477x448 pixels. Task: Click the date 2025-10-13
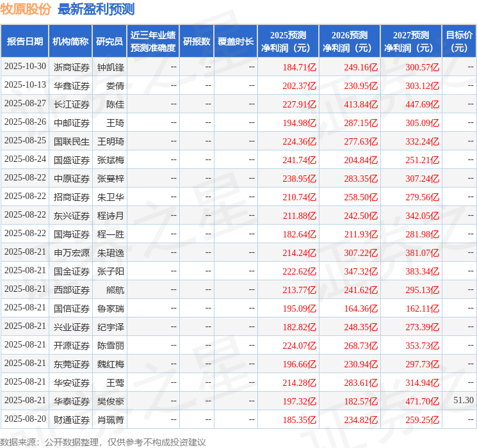click(x=25, y=85)
